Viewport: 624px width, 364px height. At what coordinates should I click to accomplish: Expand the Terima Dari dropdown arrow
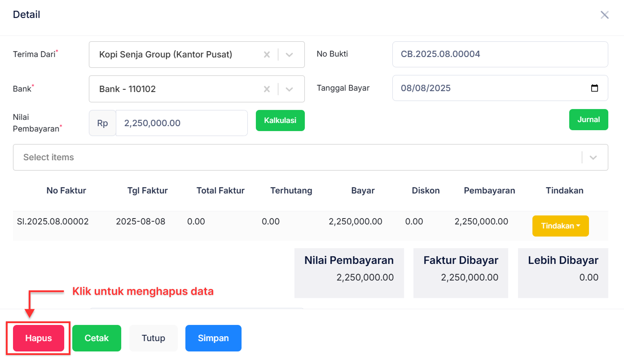(290, 55)
